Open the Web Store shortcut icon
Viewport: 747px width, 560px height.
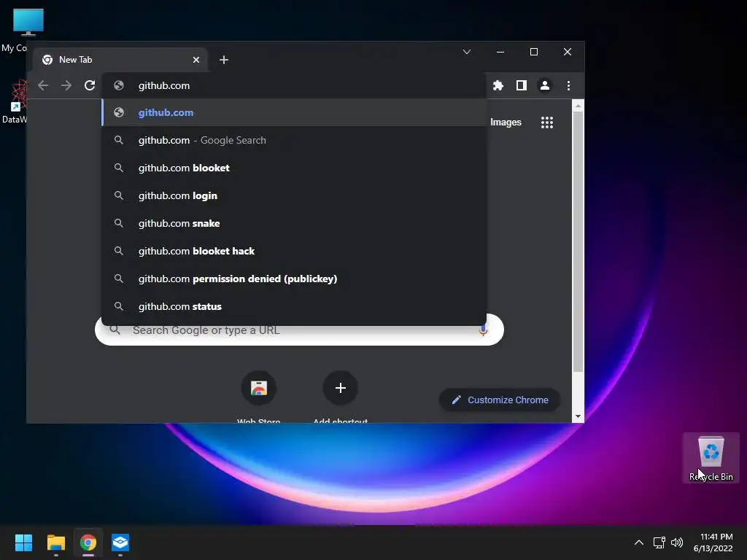click(x=259, y=388)
